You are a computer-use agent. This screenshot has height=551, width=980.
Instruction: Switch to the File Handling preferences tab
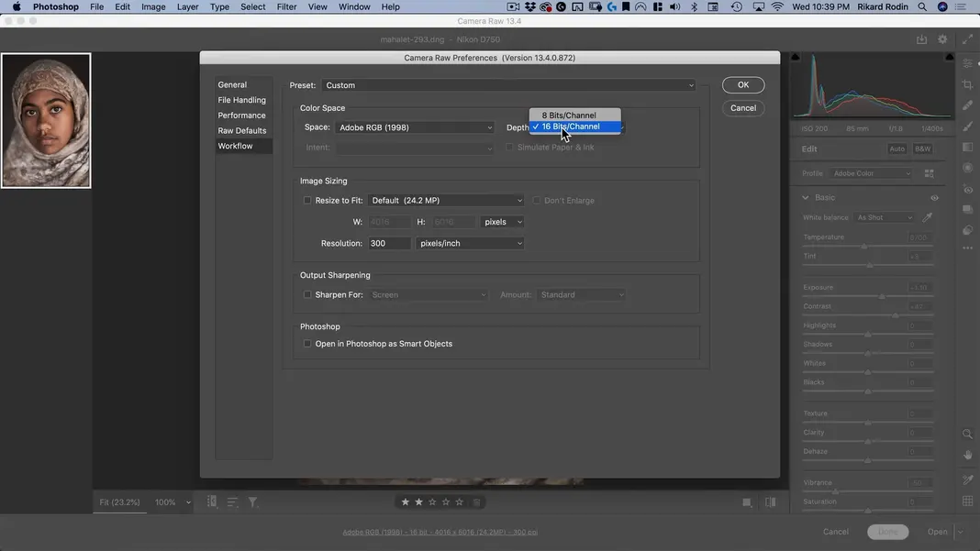[244, 100]
